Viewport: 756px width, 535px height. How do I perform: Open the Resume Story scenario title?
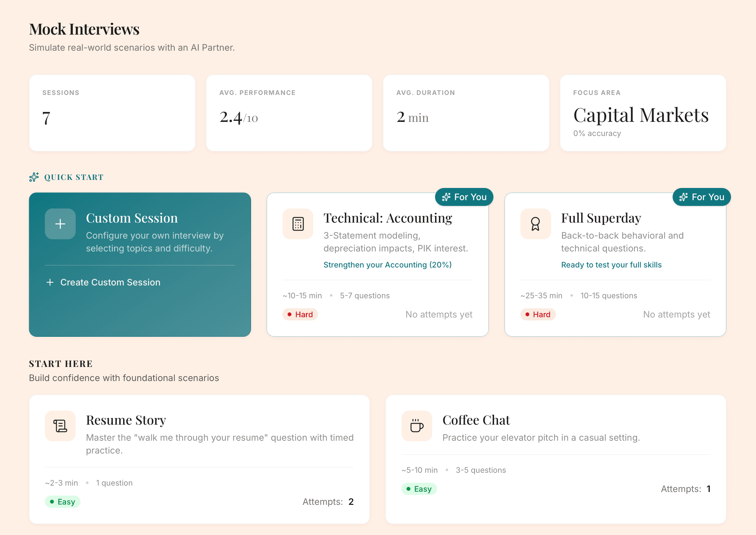point(126,420)
